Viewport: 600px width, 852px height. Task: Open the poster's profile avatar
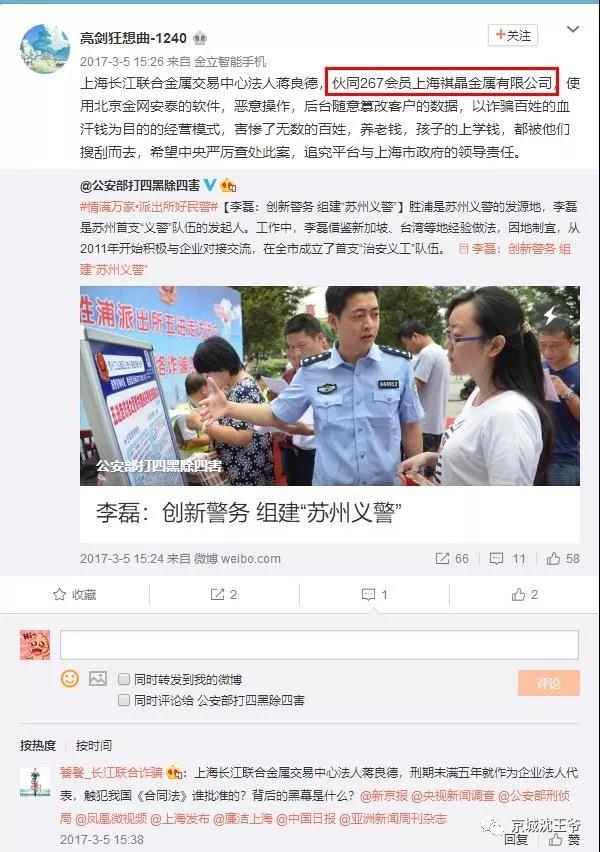(45, 48)
